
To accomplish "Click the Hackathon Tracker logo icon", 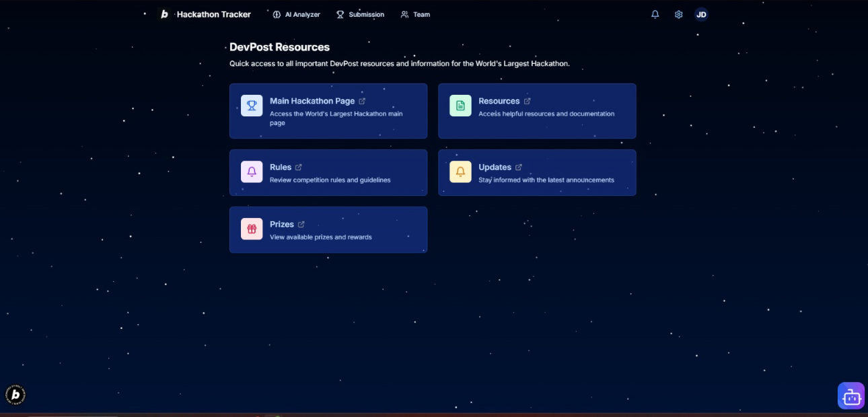I will (164, 14).
